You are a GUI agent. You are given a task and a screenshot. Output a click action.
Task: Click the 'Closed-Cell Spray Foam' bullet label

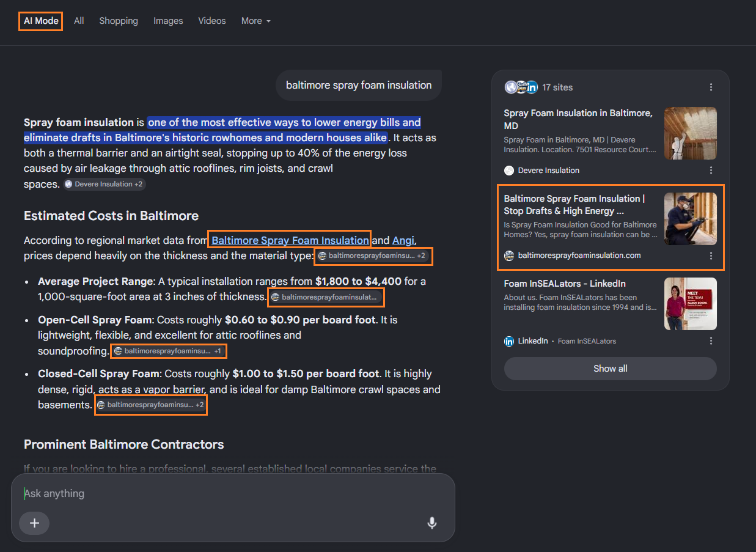pos(98,374)
